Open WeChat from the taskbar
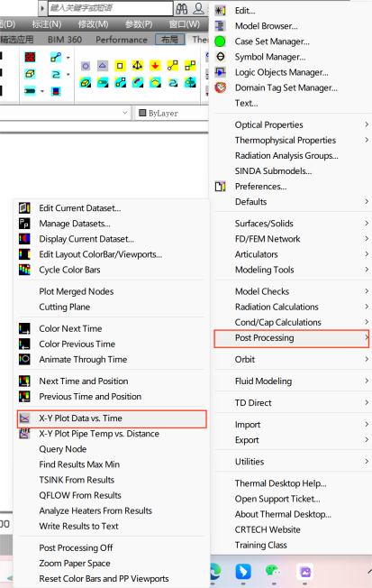Screen dimensions: 372x588 pos(273,571)
